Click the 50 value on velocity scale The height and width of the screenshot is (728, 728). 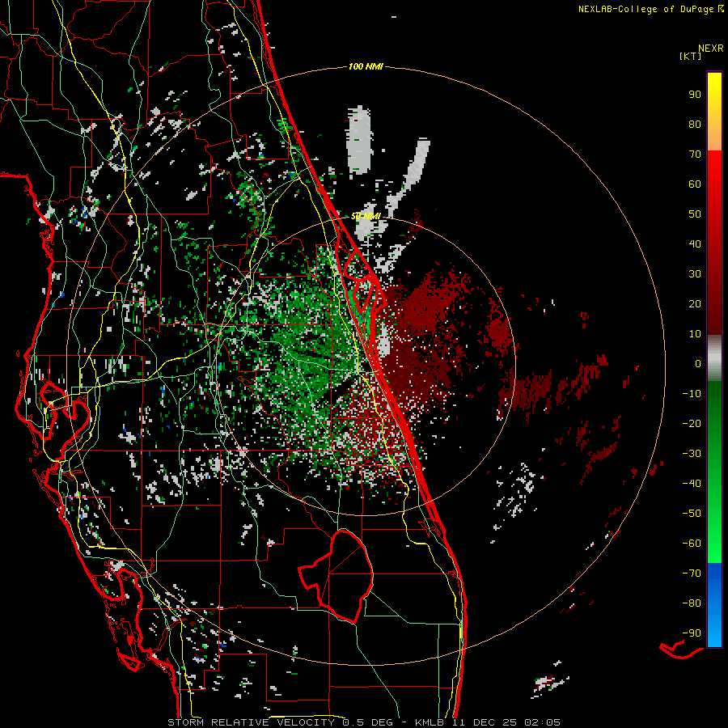coord(695,214)
